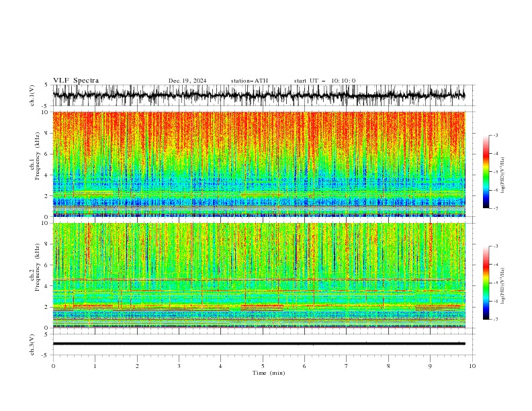Screen dimensions: 532x411
Task: Click inside the ch.2 spectrogram panel
Action: (x=259, y=275)
